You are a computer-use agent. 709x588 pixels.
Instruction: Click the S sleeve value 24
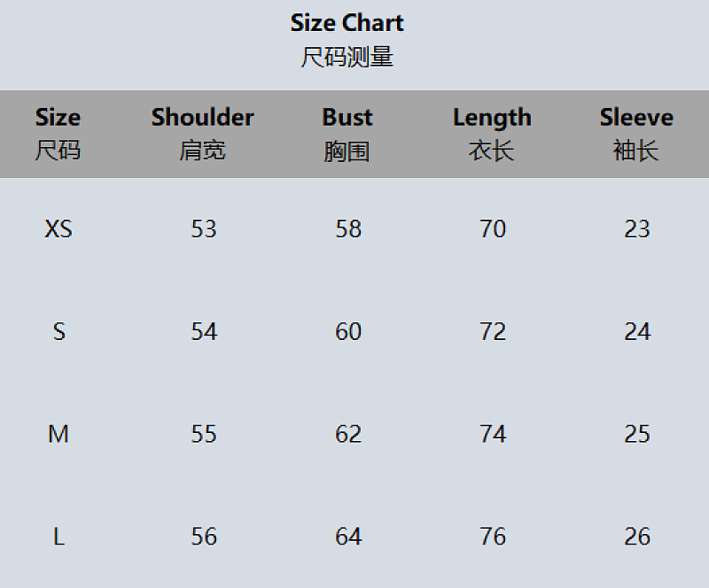637,331
